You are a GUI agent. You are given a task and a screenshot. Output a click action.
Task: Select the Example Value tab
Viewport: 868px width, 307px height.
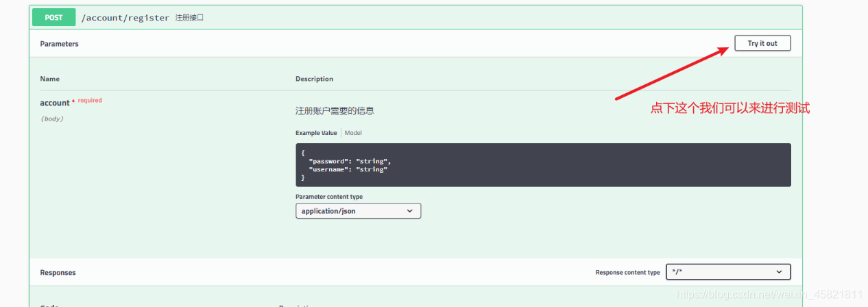click(316, 133)
